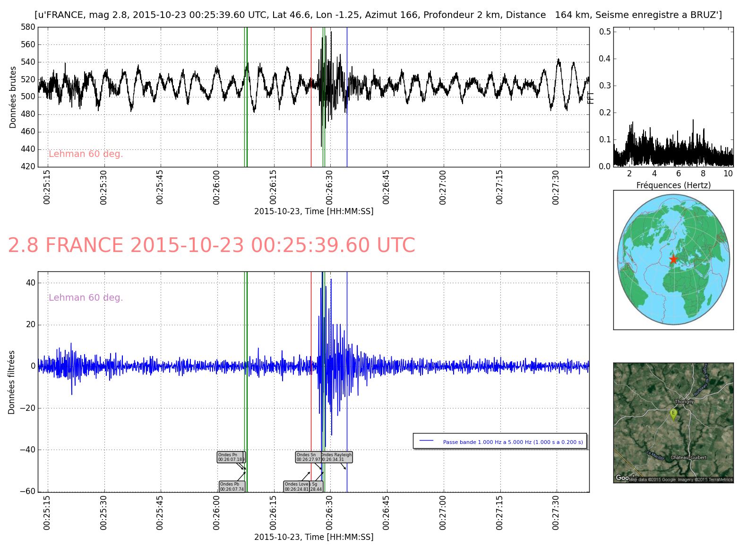Image resolution: width=756 pixels, height=547 pixels.
Task: Click the Ondes Pn annotation box
Action: 231,457
